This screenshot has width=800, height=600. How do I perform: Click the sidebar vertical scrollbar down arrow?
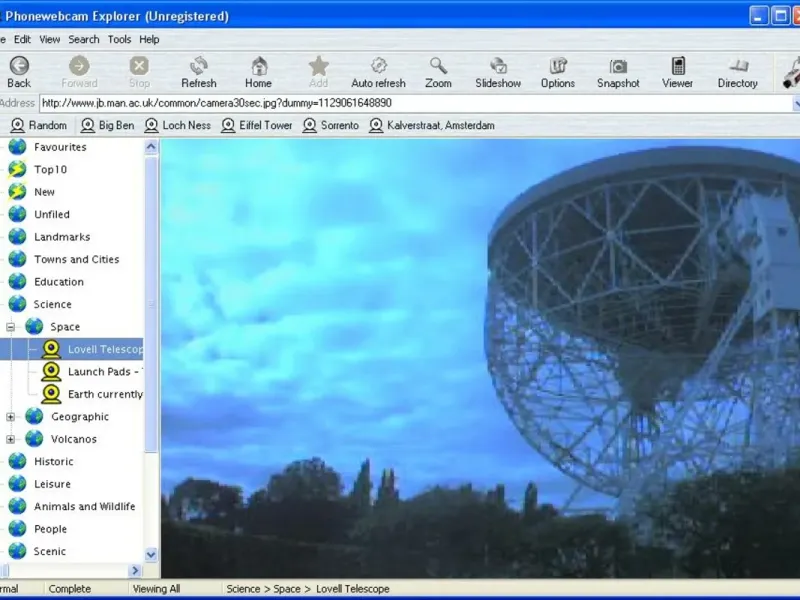151,554
